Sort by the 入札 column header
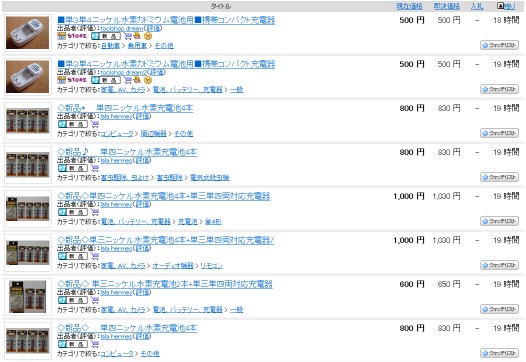526x362 pixels. pos(477,6)
